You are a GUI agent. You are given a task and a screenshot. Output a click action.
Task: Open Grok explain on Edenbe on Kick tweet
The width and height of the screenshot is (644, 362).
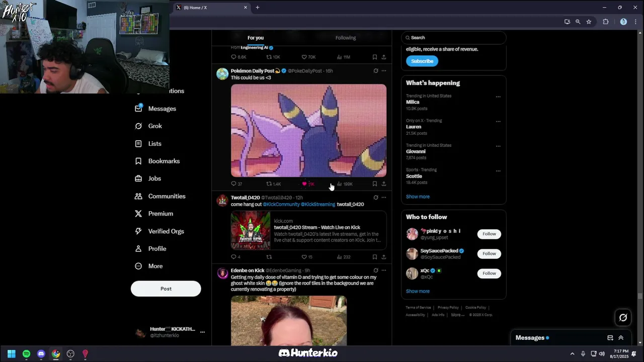(375, 270)
